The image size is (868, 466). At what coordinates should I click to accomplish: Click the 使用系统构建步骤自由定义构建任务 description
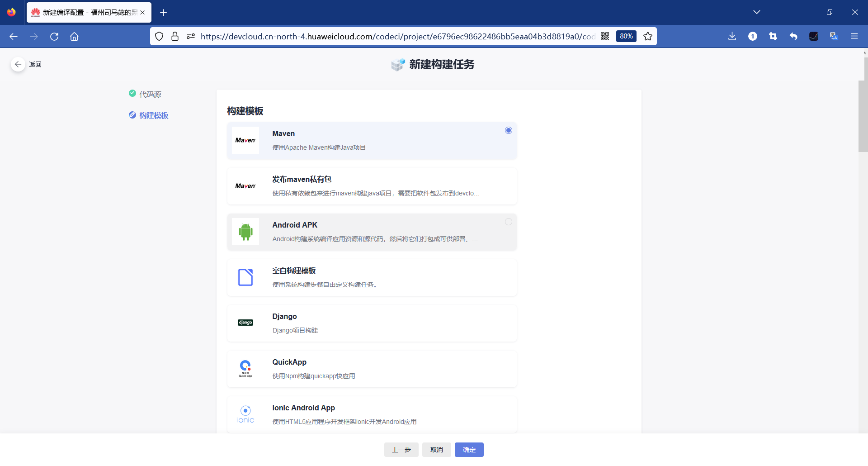coord(325,285)
